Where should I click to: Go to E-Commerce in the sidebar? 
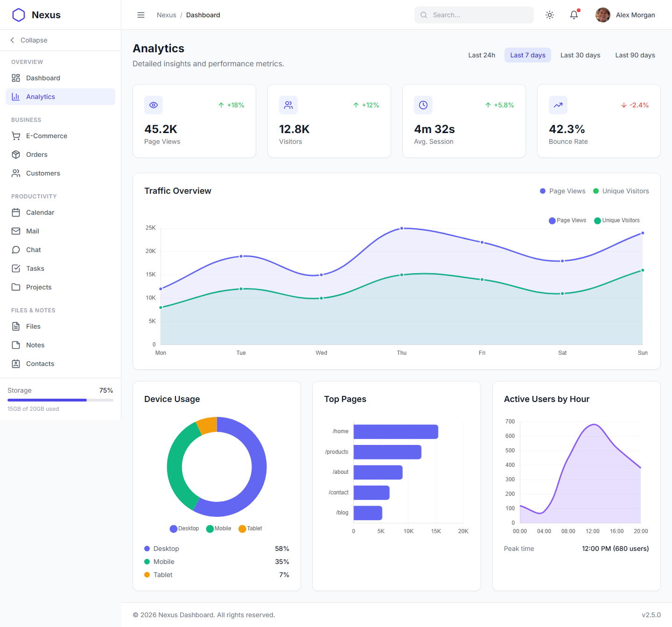point(60,136)
